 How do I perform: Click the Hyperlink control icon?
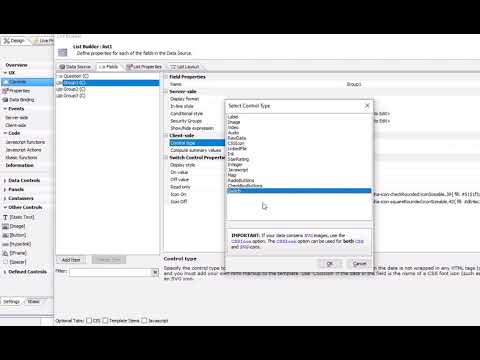point(5,244)
